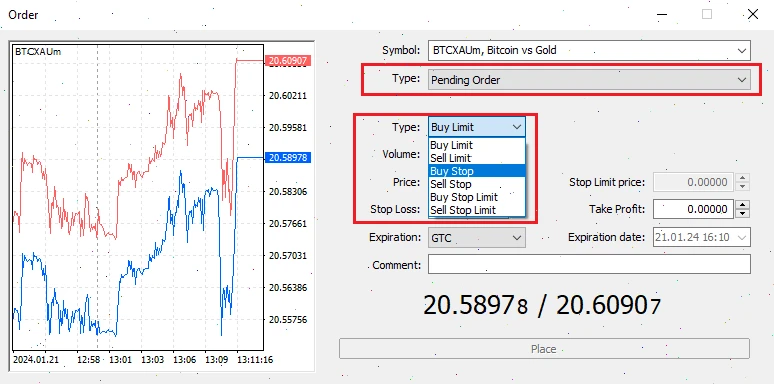Click the blue 20.58978 bid price label
Image resolution: width=774 pixels, height=384 pixels.
288,157
